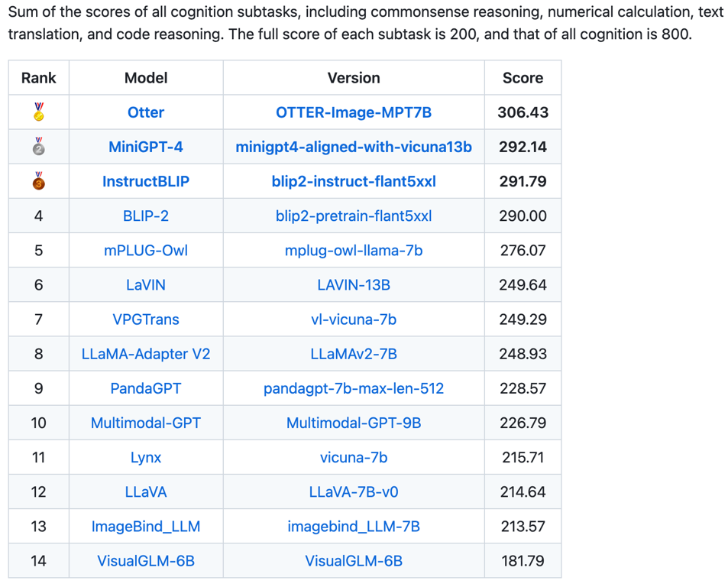Click rank number 5 cell
728x587 pixels.
point(38,250)
